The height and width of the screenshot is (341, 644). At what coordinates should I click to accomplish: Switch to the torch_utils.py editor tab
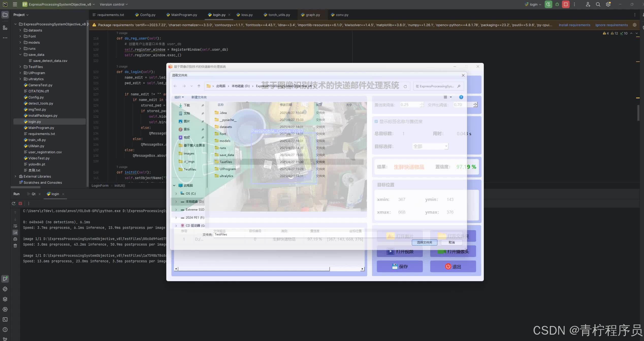coord(277,15)
